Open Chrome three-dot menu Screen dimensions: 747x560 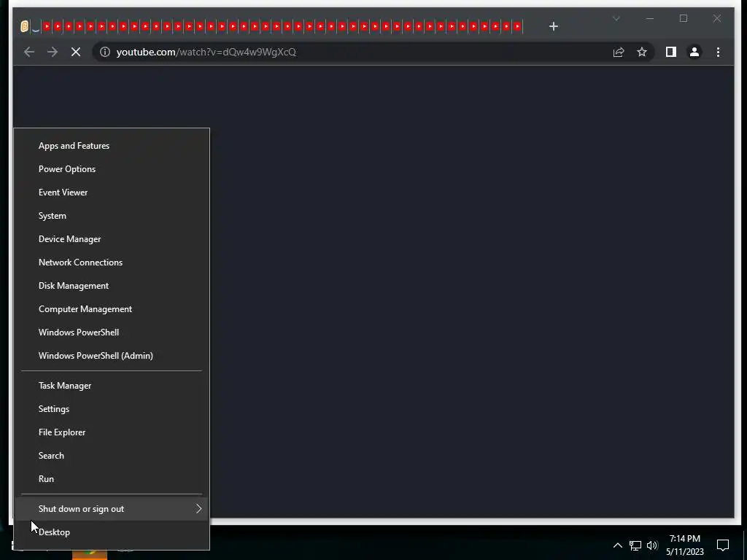[x=718, y=52]
